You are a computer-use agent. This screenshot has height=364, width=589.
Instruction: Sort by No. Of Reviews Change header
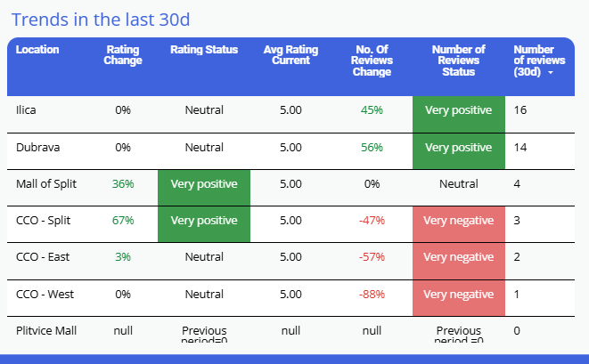point(372,61)
